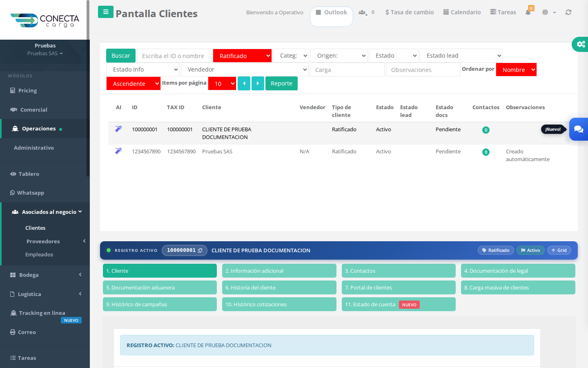Screen dimensions: 588x368
Task: Open the Ratificado client type dropdown
Action: point(243,56)
